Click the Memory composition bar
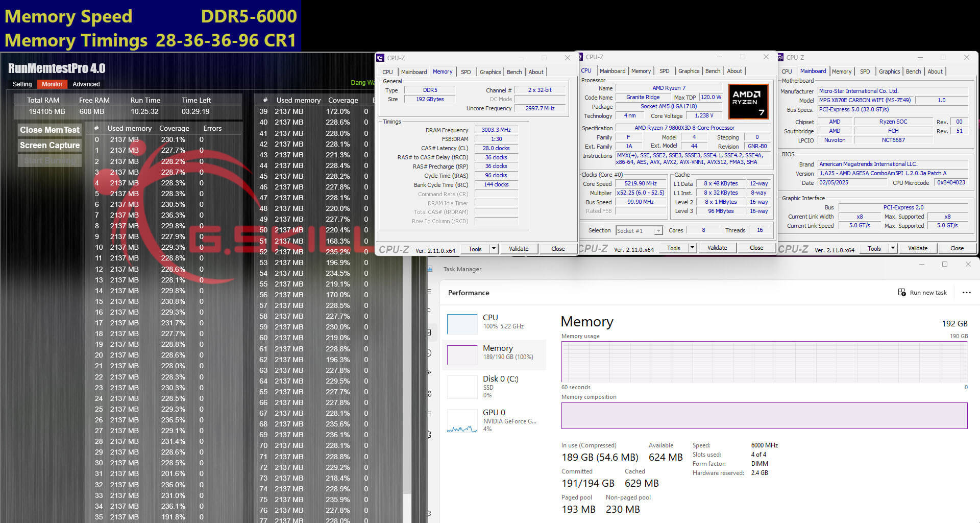The height and width of the screenshot is (523, 980). point(765,416)
